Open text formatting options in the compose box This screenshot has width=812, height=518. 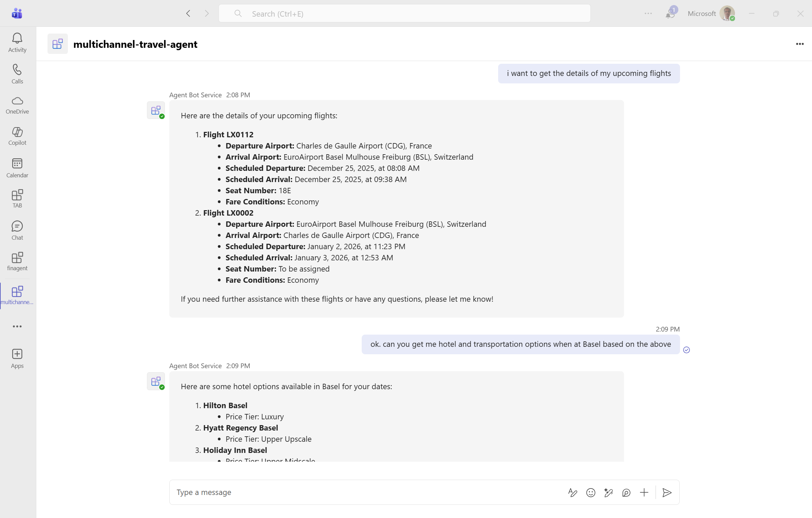(572, 492)
